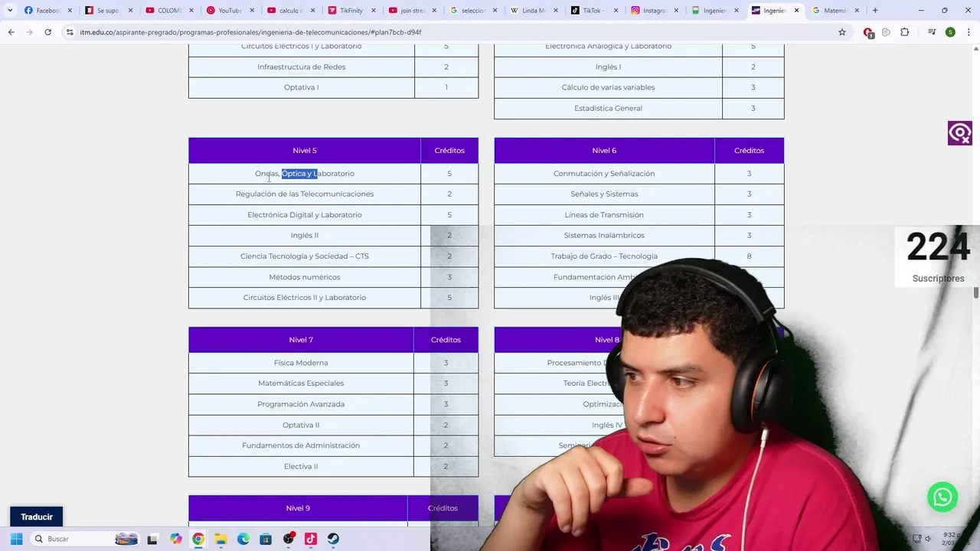Open the red extension icon in toolbar
The image size is (980, 551).
pos(868,32)
